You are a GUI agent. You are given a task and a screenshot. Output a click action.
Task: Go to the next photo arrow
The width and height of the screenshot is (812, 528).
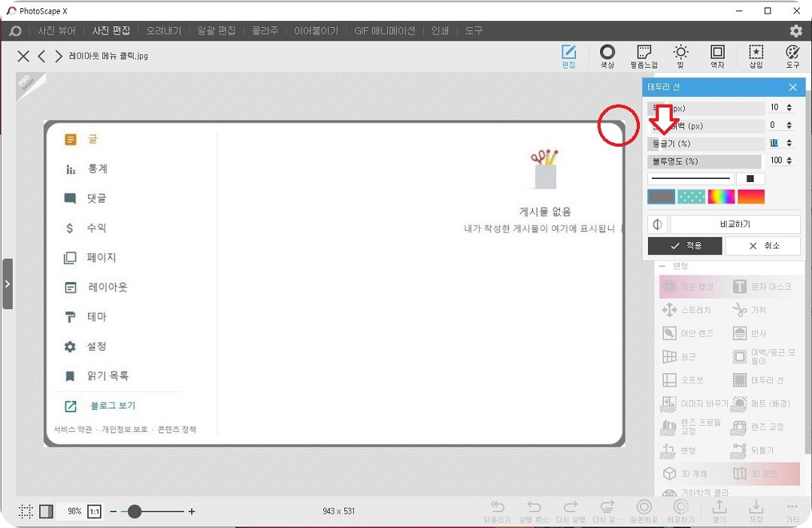pyautogui.click(x=59, y=56)
